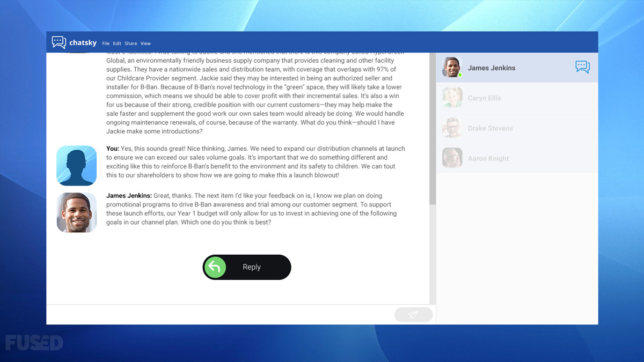The width and height of the screenshot is (644, 362).
Task: Click the "You:" sender label
Action: click(113, 149)
